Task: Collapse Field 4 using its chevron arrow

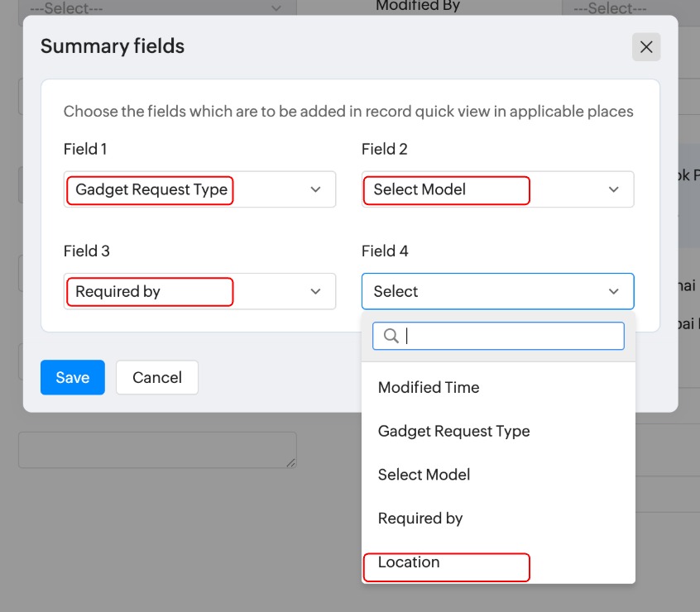Action: point(613,291)
